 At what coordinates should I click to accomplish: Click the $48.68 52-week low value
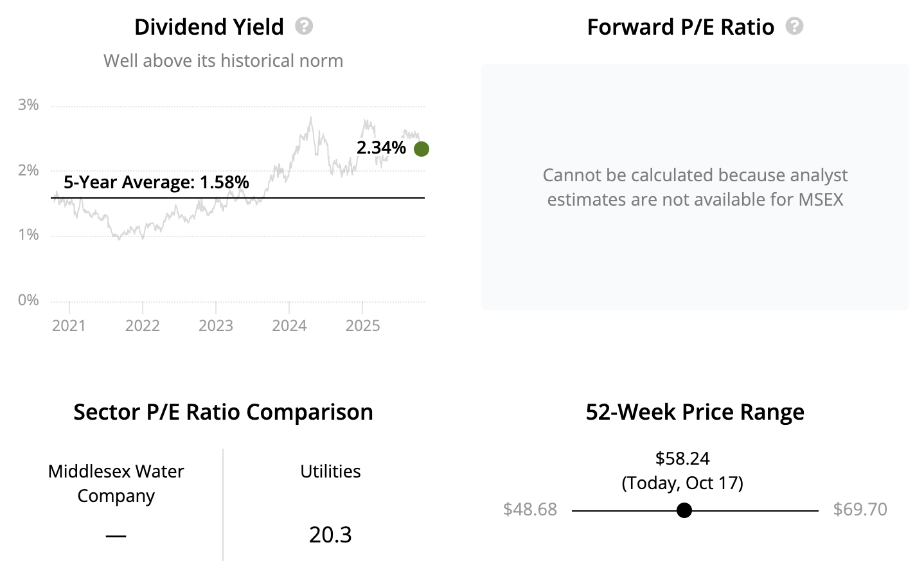529,509
